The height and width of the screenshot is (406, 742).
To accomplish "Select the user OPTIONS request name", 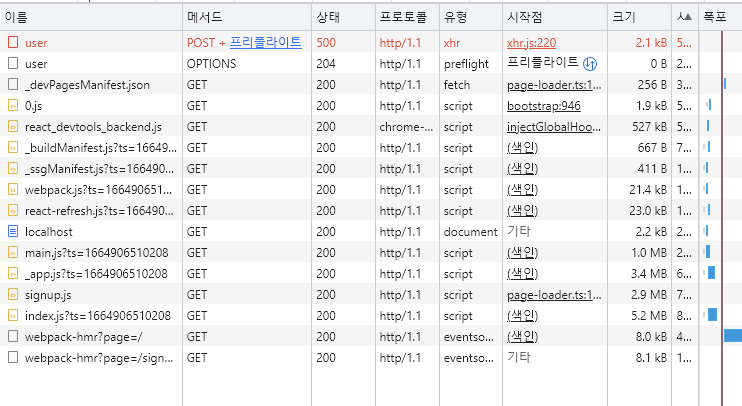I will [36, 64].
